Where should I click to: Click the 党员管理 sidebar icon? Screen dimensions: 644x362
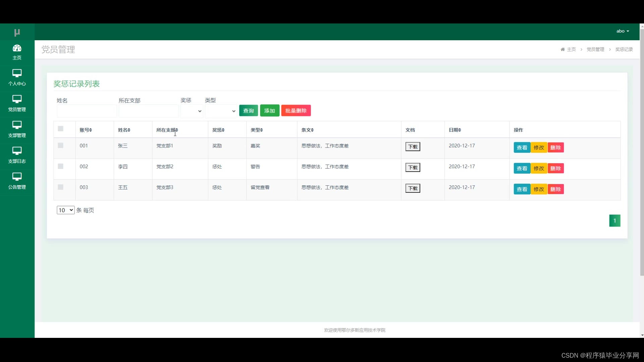(x=17, y=99)
